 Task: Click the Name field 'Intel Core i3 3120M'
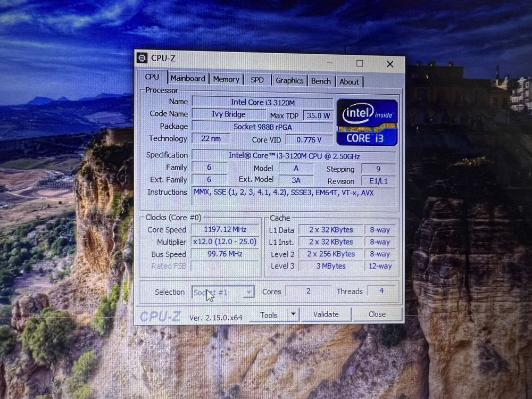pos(263,102)
